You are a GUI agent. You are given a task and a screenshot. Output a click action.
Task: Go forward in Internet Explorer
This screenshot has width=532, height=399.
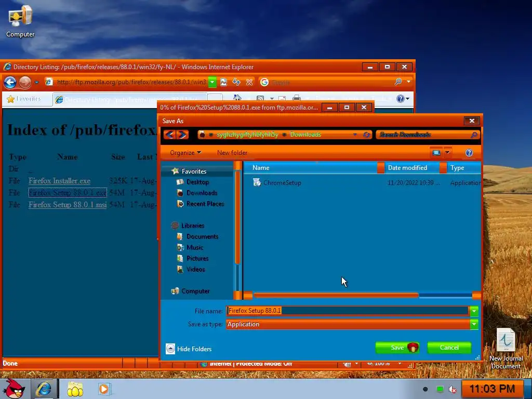coord(25,82)
